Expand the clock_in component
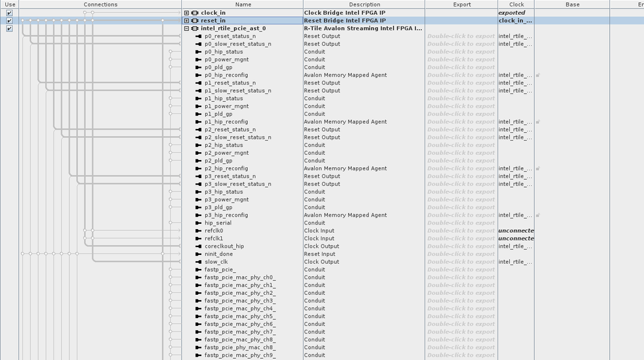This screenshot has height=360, width=644. coord(186,13)
